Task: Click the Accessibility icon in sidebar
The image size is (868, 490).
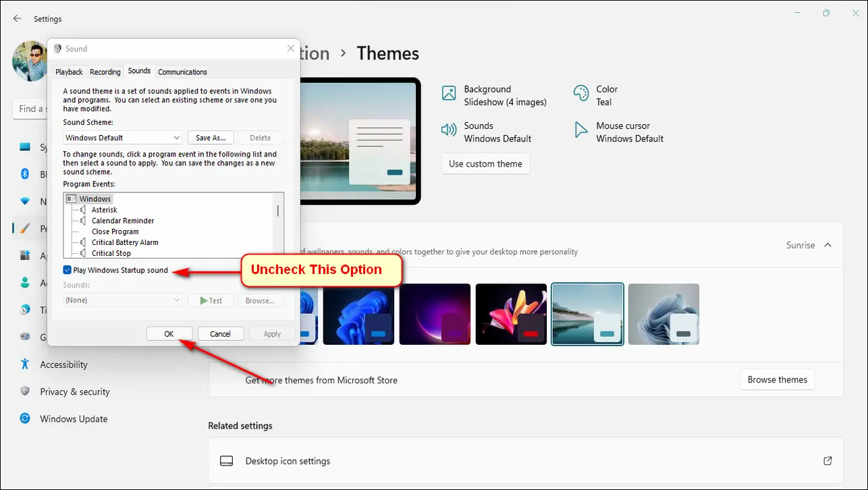Action: 25,364
